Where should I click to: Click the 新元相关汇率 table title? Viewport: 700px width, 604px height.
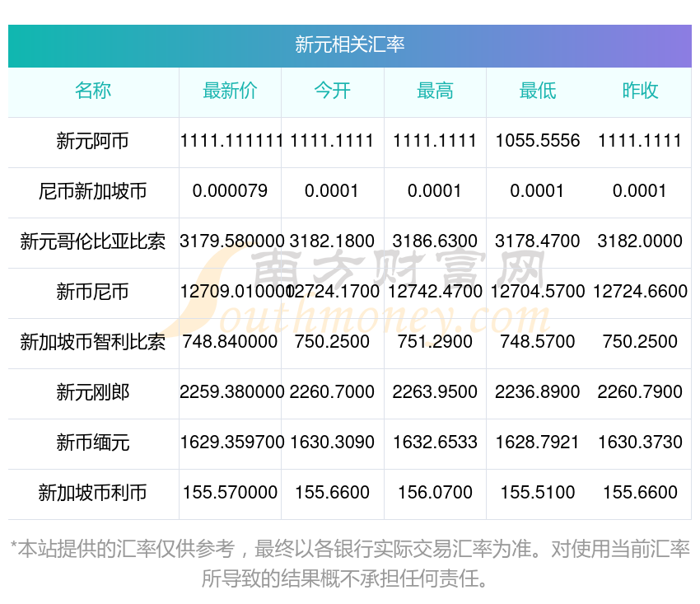point(349,44)
